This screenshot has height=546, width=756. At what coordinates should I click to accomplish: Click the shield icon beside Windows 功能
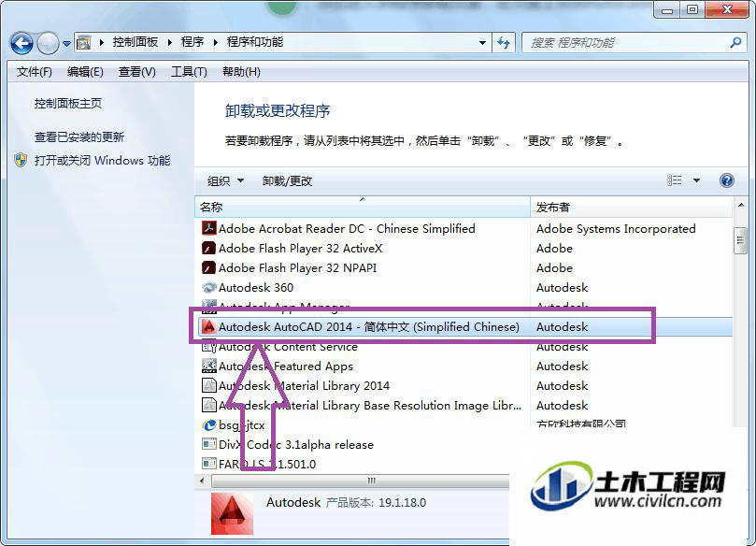tap(21, 160)
